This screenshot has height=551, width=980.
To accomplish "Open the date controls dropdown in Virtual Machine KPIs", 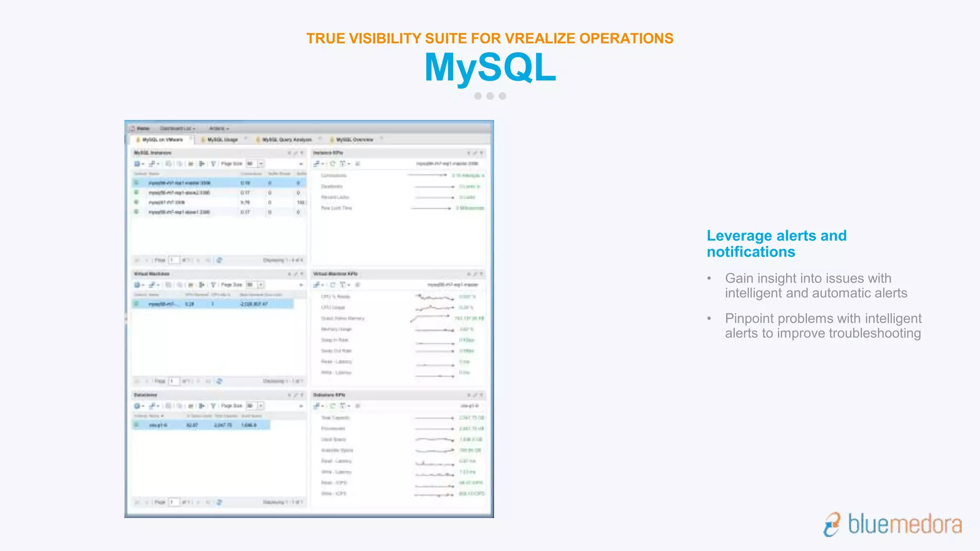I will [x=345, y=285].
